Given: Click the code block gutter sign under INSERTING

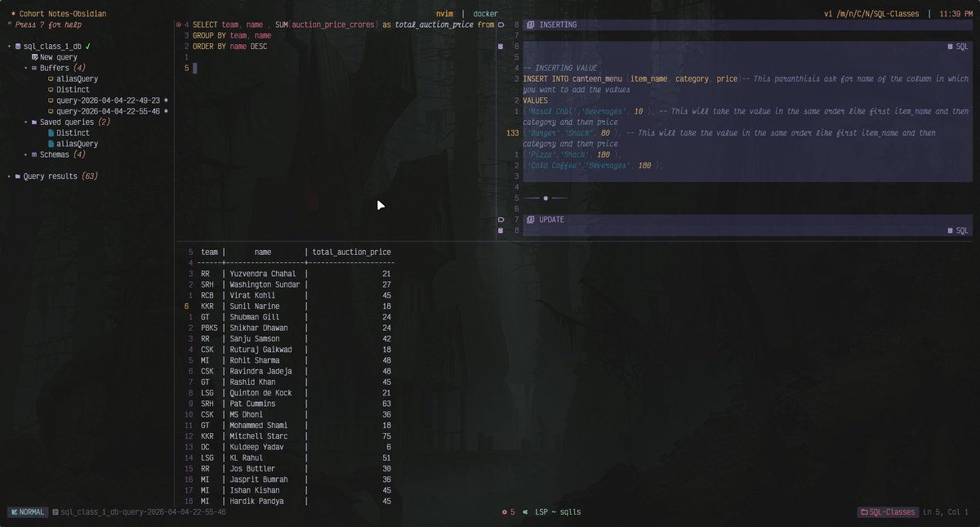Looking at the screenshot, I should click(x=501, y=47).
